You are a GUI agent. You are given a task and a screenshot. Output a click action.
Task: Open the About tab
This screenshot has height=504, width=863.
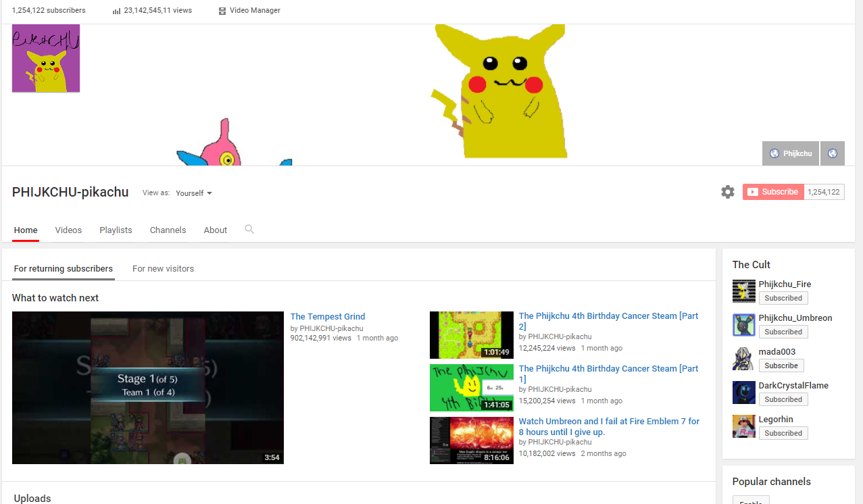click(x=216, y=230)
